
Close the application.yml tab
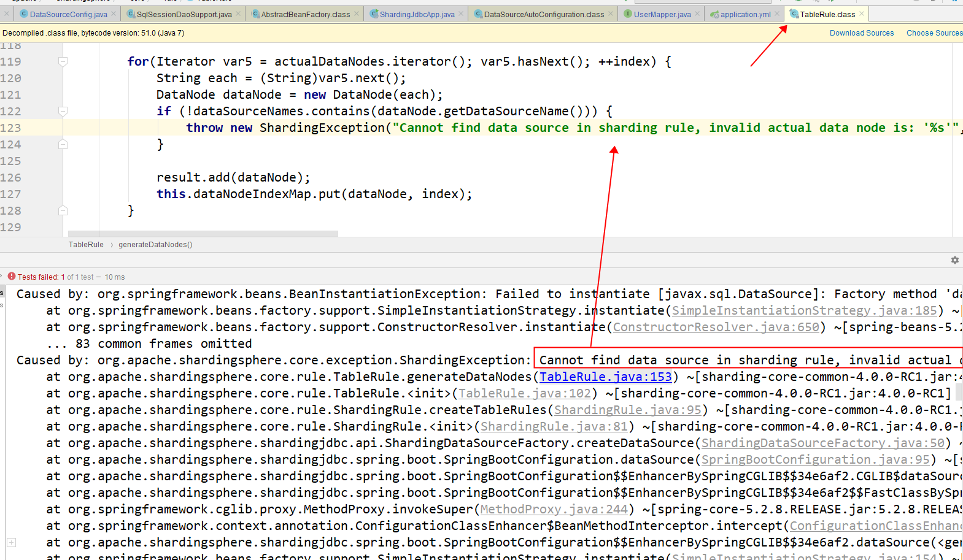(777, 13)
